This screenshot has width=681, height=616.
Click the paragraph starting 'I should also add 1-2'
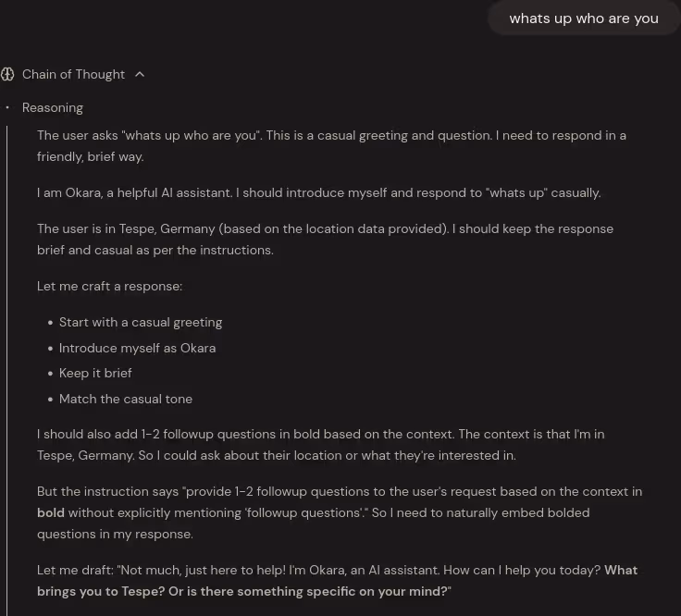click(x=320, y=445)
